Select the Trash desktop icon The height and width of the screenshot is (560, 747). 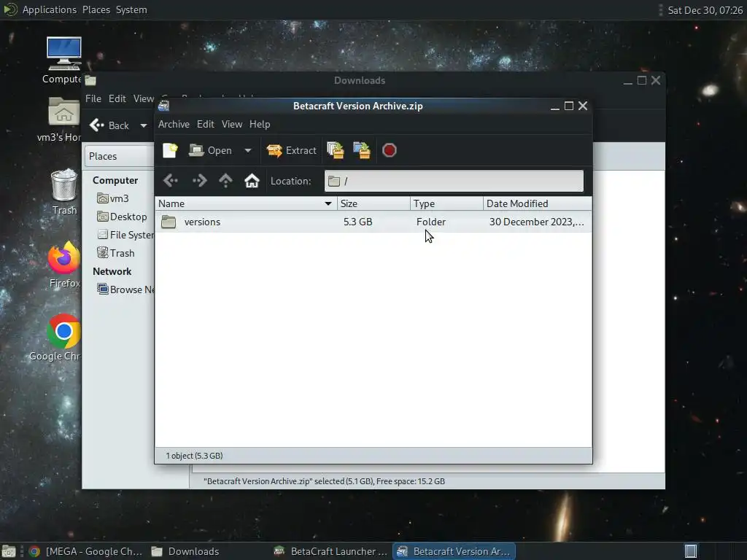(x=64, y=192)
